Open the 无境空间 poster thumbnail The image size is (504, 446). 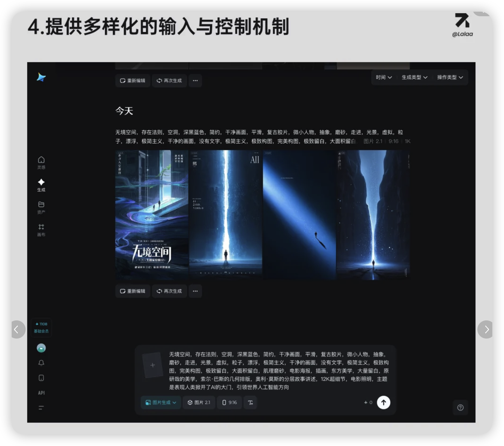pyautogui.click(x=152, y=215)
